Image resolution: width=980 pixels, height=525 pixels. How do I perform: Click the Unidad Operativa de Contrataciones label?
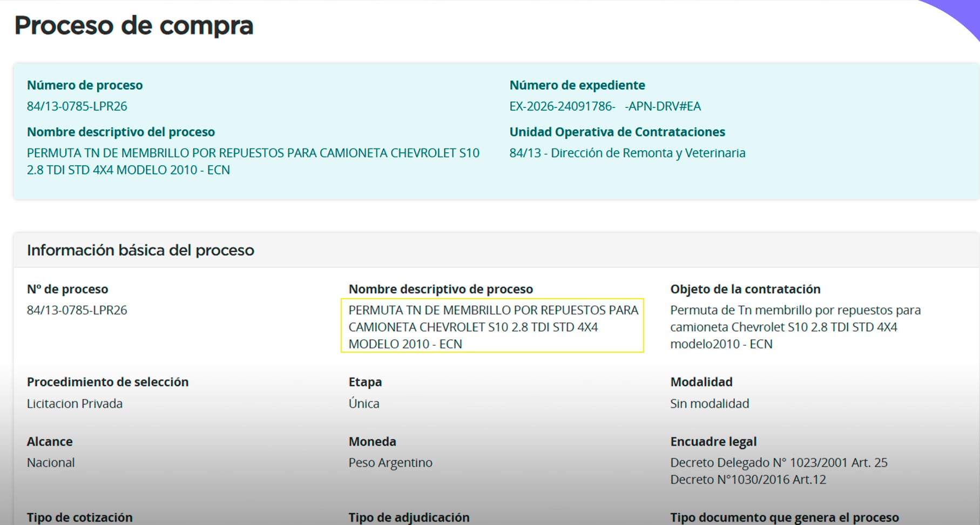point(617,132)
